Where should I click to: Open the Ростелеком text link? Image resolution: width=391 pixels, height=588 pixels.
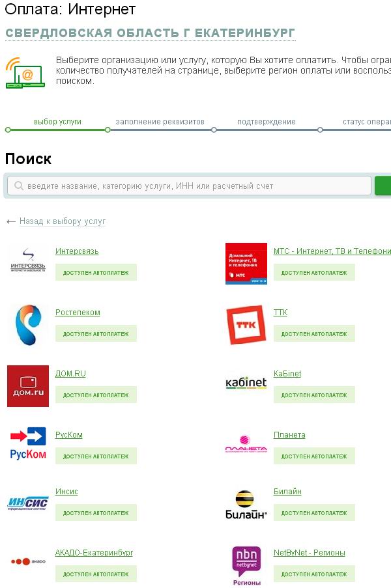click(x=78, y=313)
